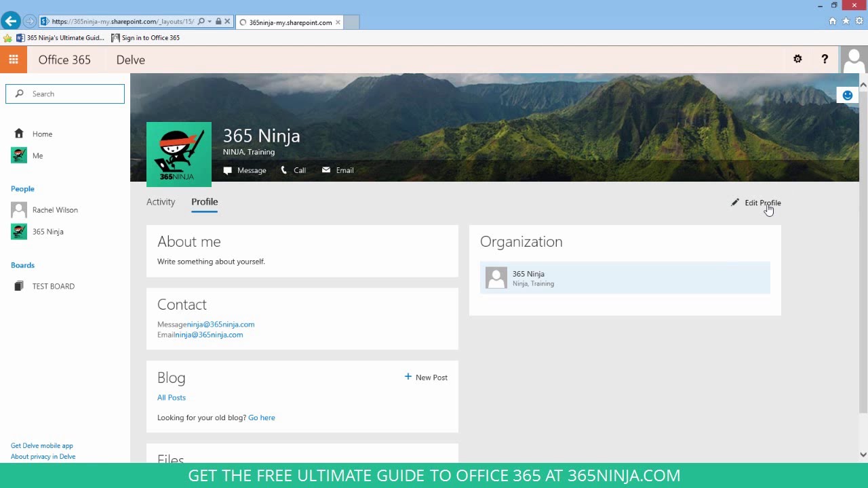868x488 pixels.
Task: Open the settings gear menu
Action: 797,60
